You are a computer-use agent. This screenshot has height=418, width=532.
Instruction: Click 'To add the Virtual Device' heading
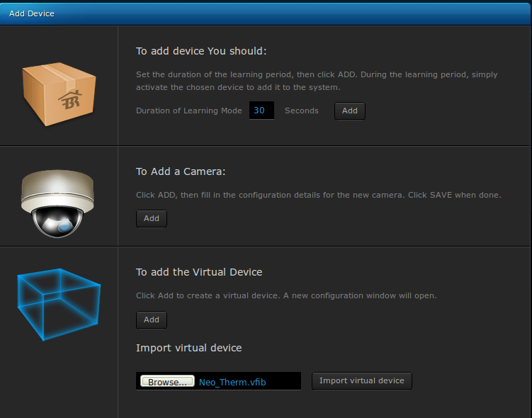click(199, 272)
